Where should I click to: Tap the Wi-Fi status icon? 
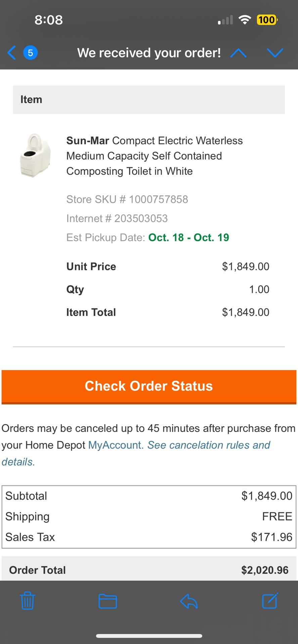click(245, 20)
